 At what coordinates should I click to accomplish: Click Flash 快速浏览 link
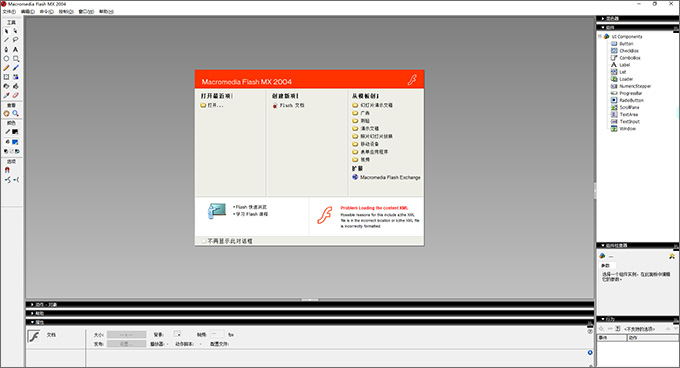(x=250, y=207)
